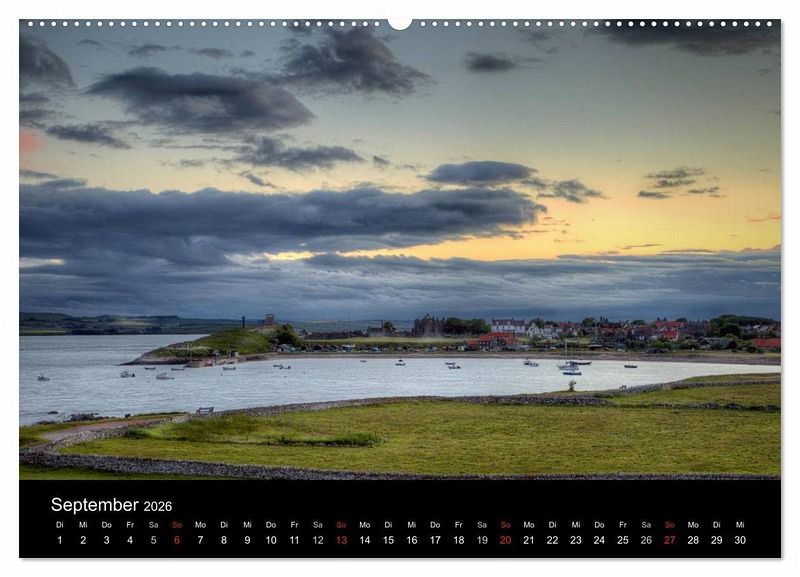Select the red Sunday date 20
Viewport: 800px width, 577px height.
point(505,540)
